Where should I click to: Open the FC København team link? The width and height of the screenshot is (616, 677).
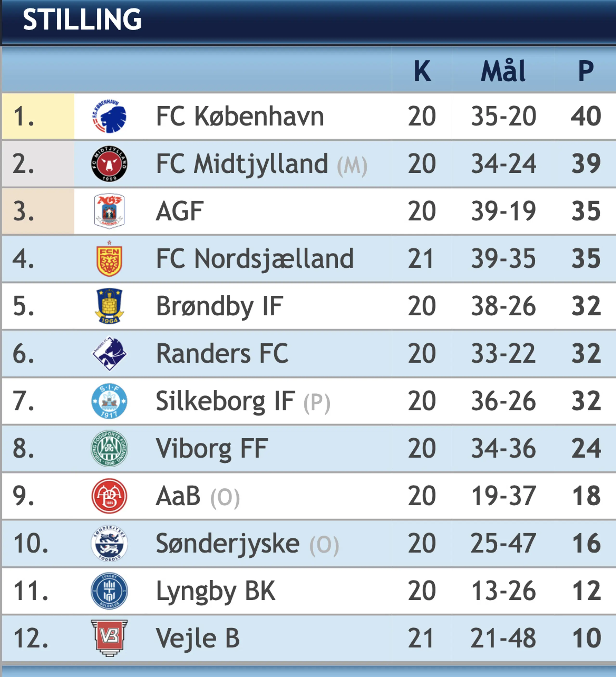(240, 116)
